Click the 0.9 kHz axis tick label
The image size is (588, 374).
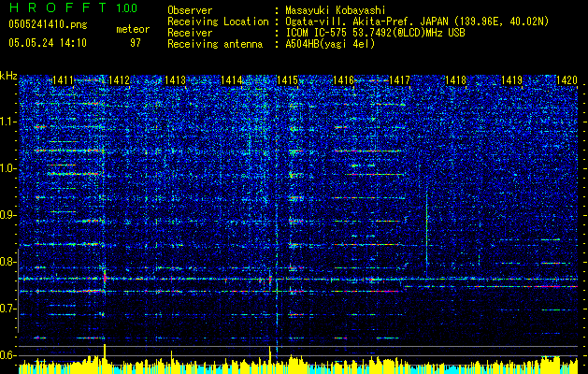(x=8, y=215)
